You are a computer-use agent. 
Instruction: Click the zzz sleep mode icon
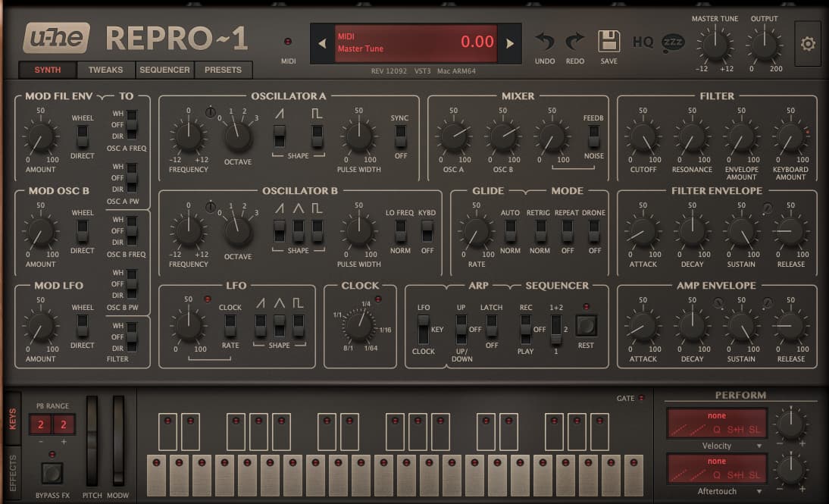673,42
